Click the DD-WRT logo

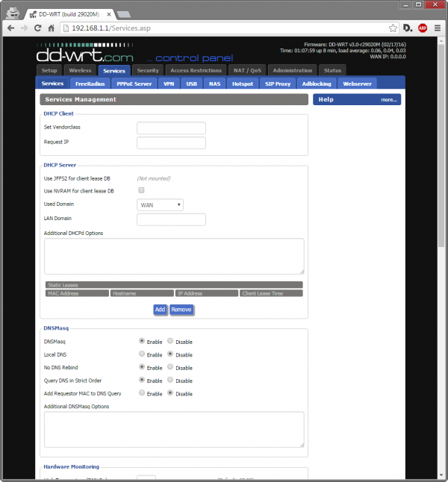coord(85,54)
